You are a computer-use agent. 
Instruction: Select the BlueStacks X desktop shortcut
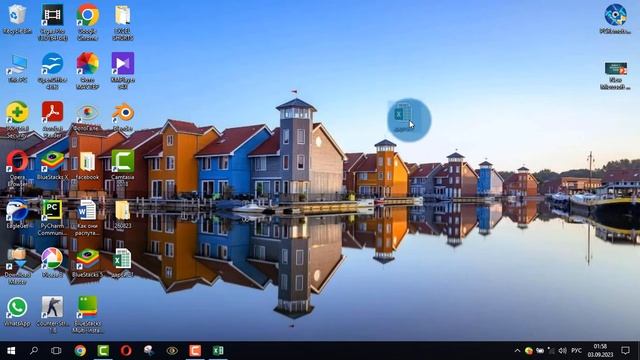point(52,166)
